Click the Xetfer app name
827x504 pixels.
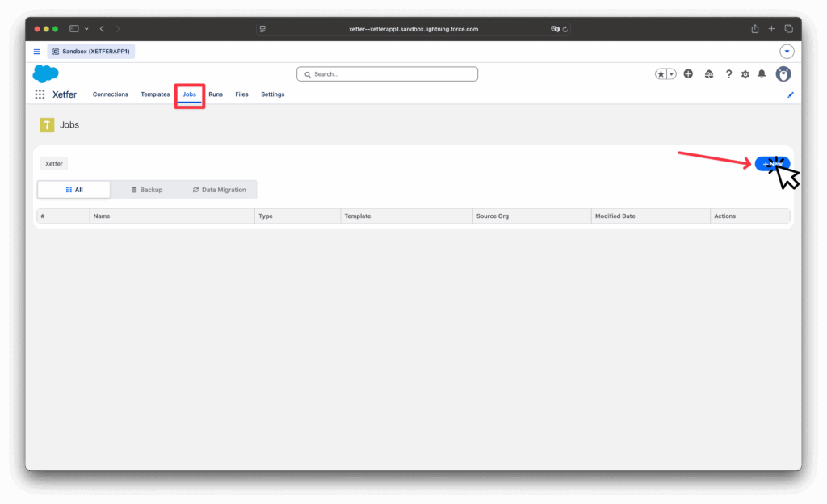coord(65,94)
